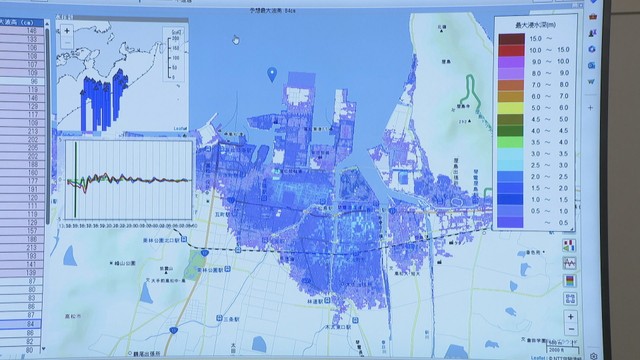Select the table row with value 188
This screenshot has width=640, height=360.
coord(22,164)
